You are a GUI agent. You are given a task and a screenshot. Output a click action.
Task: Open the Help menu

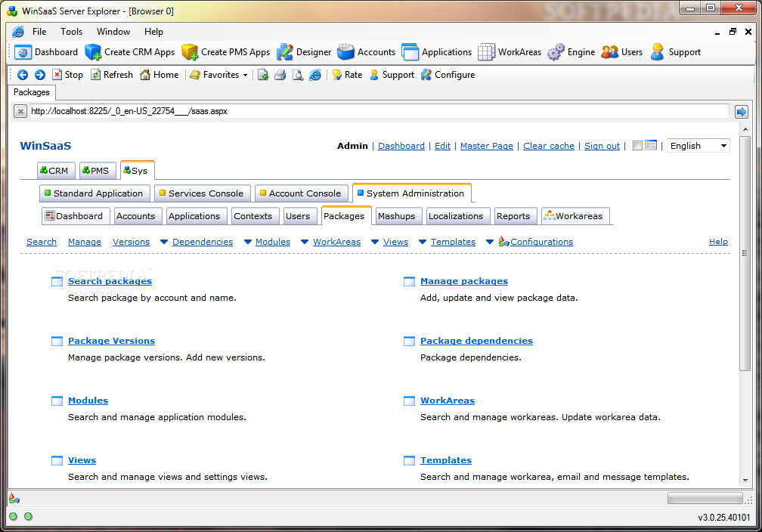click(153, 32)
